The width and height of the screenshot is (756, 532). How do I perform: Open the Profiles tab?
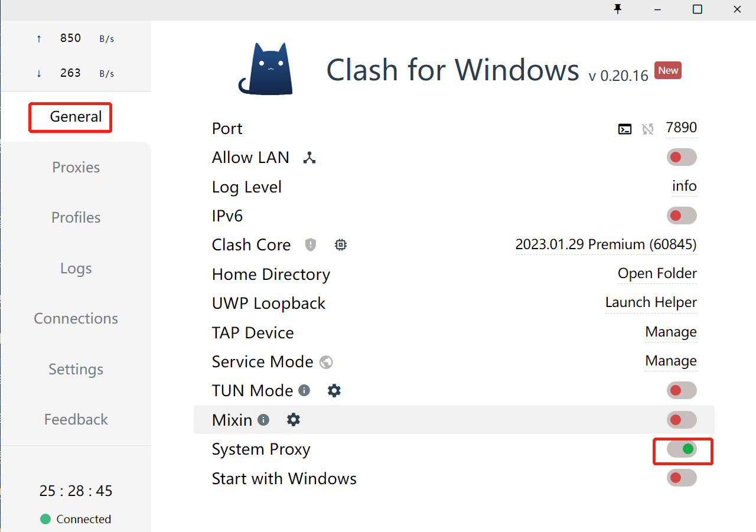point(76,217)
